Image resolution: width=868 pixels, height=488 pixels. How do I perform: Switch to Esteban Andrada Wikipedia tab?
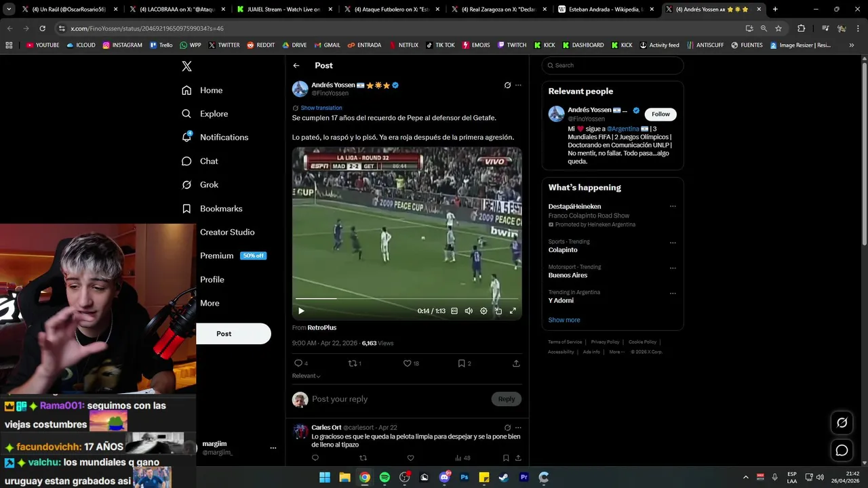(607, 9)
